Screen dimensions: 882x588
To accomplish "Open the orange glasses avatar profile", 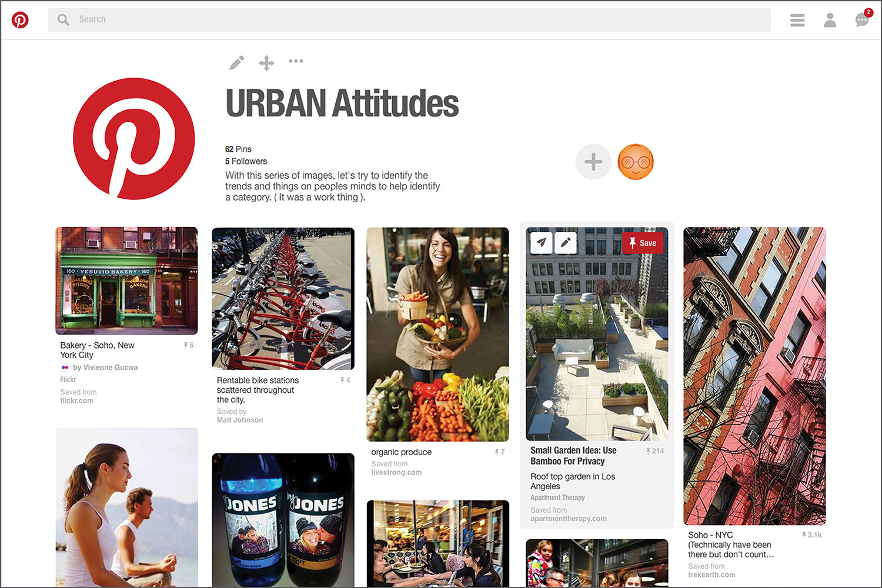I will 636,162.
